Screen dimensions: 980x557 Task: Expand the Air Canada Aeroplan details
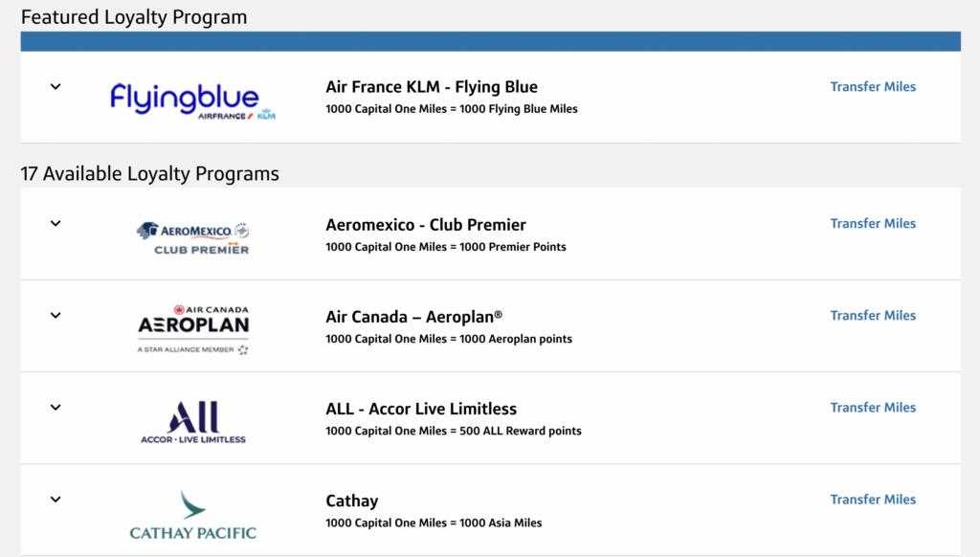coord(55,315)
